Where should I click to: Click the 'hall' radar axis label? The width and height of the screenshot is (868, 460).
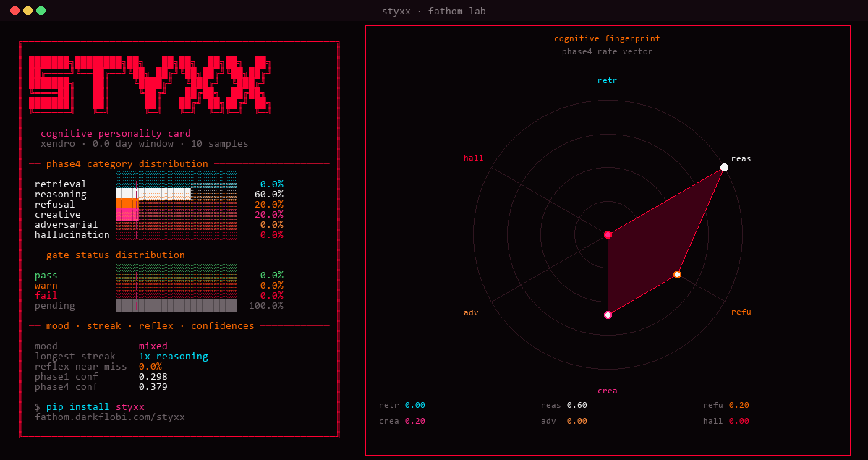point(474,158)
